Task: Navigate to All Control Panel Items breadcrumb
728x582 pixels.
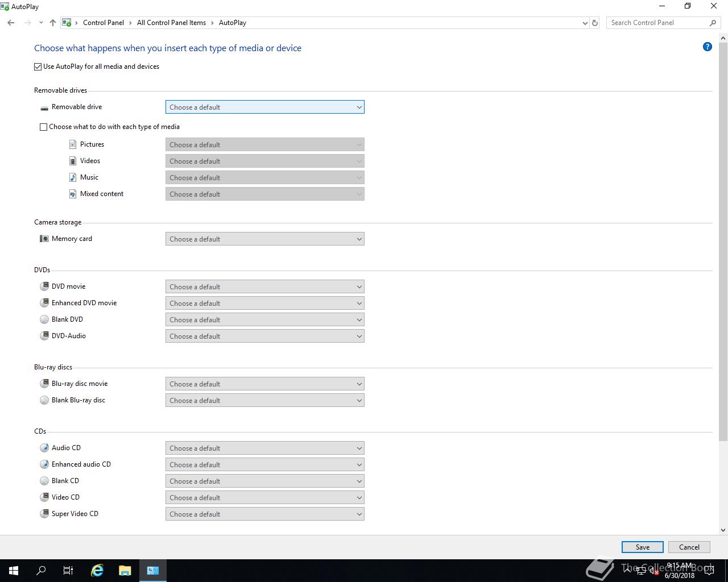Action: [x=171, y=23]
